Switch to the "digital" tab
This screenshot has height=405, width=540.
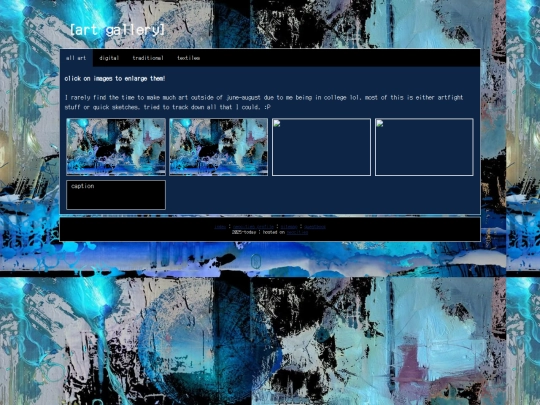pyautogui.click(x=109, y=58)
